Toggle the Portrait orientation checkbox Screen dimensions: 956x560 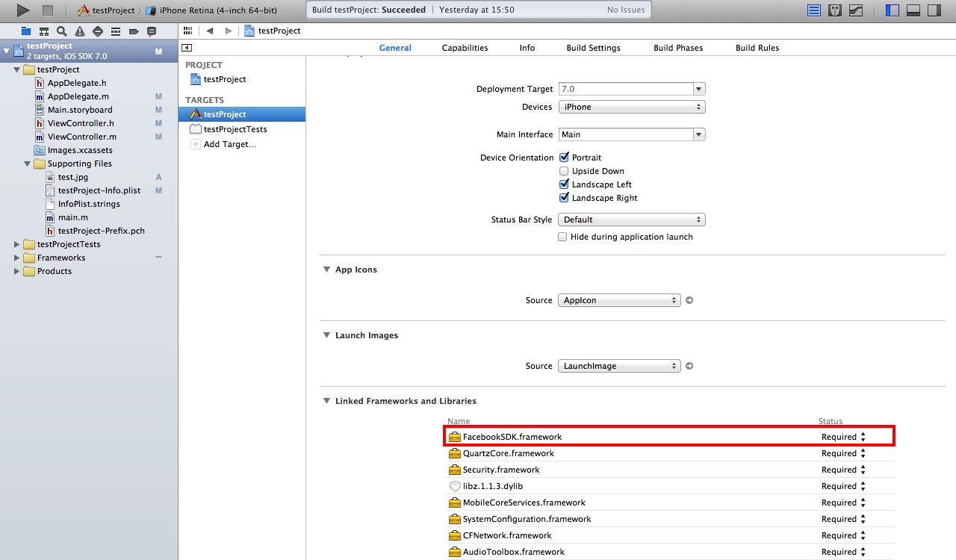point(564,158)
